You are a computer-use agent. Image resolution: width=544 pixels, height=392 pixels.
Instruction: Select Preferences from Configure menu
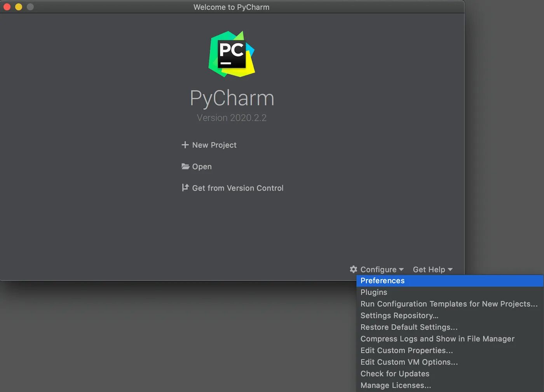(450, 281)
